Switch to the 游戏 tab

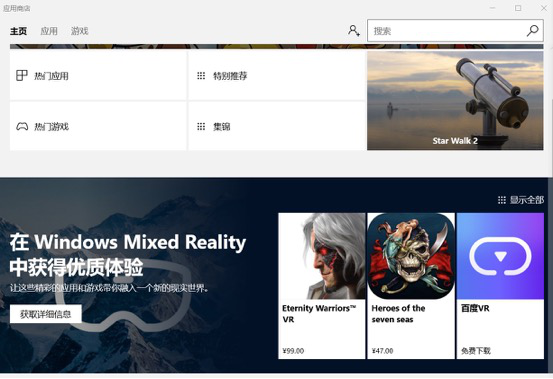80,31
